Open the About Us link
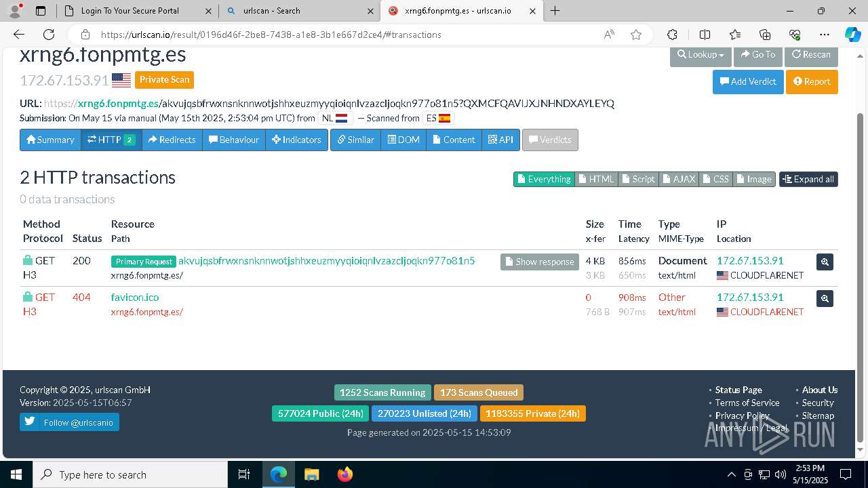Image resolution: width=868 pixels, height=488 pixels. 820,390
